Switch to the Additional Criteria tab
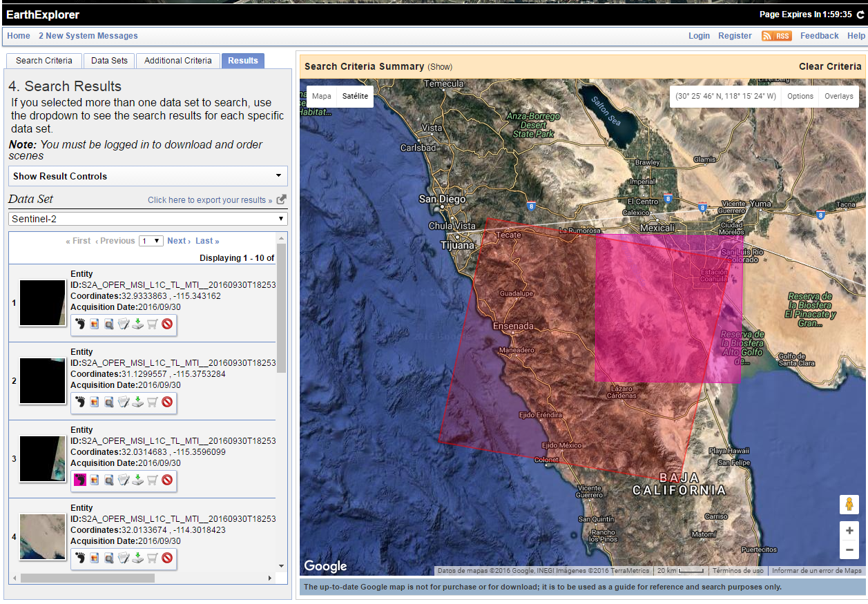 (178, 61)
